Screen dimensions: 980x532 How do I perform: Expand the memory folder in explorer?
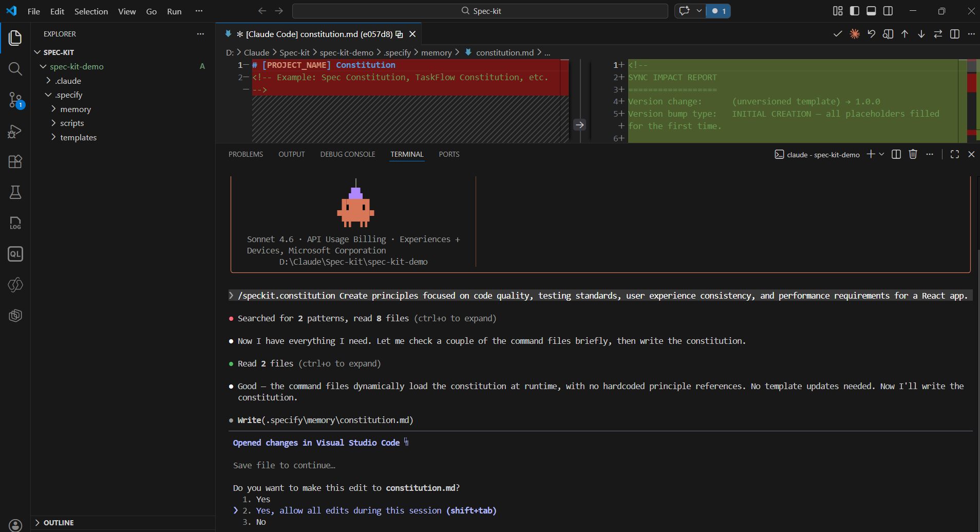pyautogui.click(x=76, y=109)
